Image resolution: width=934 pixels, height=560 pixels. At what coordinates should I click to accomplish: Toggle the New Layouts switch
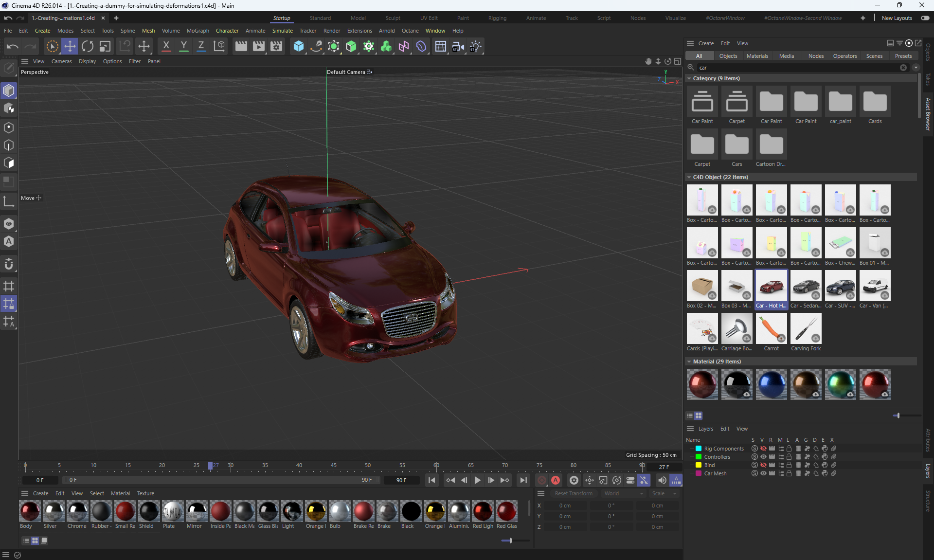tap(925, 18)
